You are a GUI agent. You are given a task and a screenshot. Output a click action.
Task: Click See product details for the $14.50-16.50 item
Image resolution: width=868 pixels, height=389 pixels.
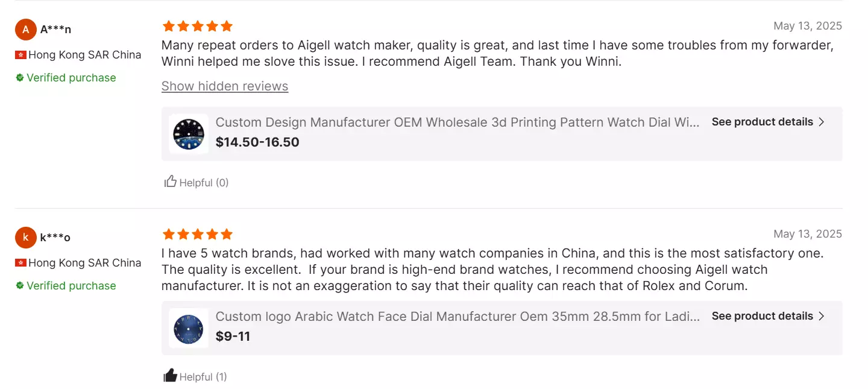pos(763,121)
